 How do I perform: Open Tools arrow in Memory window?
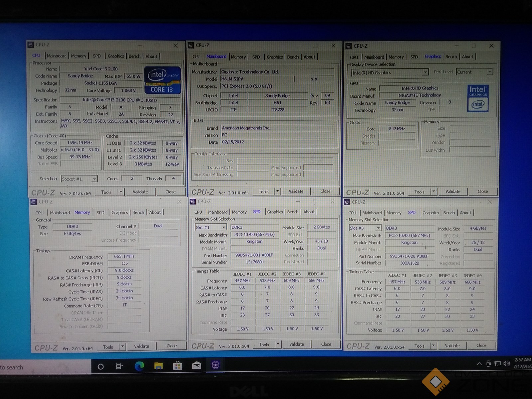click(x=122, y=347)
